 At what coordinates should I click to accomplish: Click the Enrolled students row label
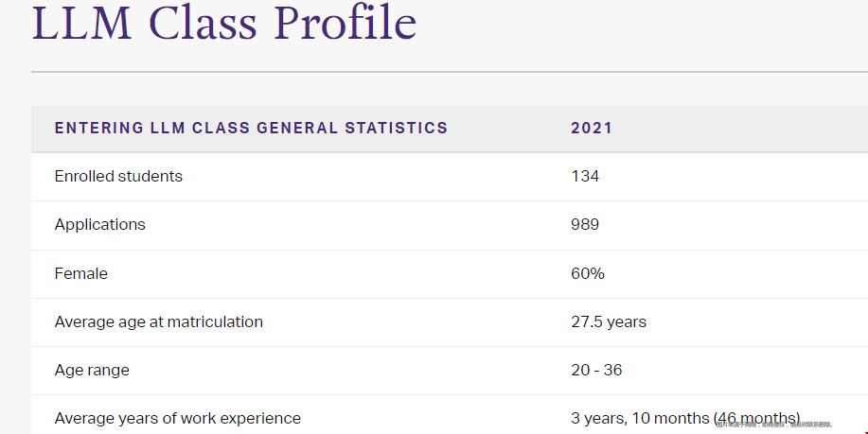coord(118,177)
